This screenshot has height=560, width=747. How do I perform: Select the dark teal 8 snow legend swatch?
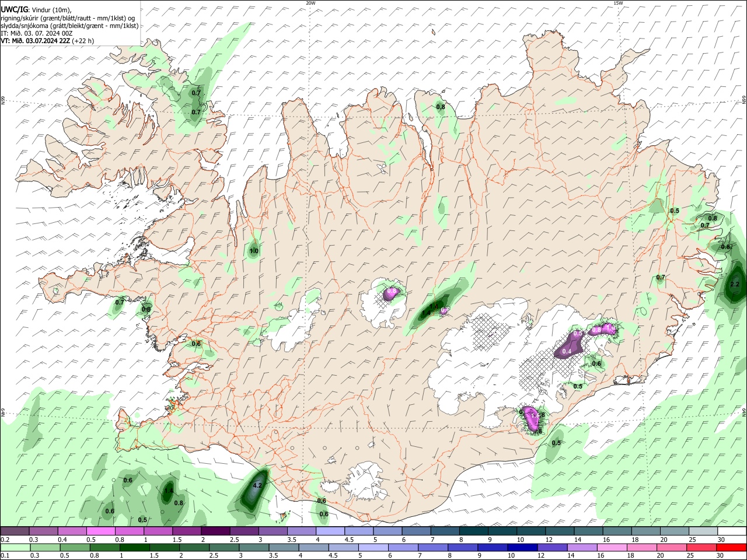[474, 531]
